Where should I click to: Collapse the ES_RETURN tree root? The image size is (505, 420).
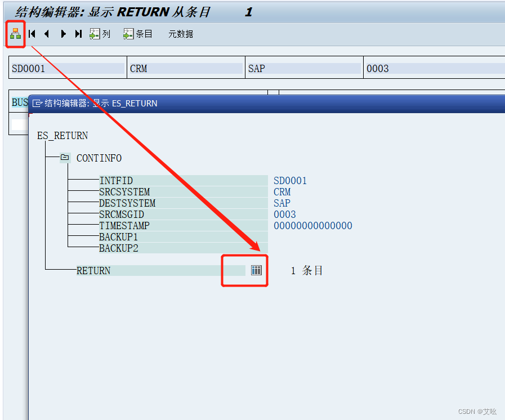tap(62, 136)
